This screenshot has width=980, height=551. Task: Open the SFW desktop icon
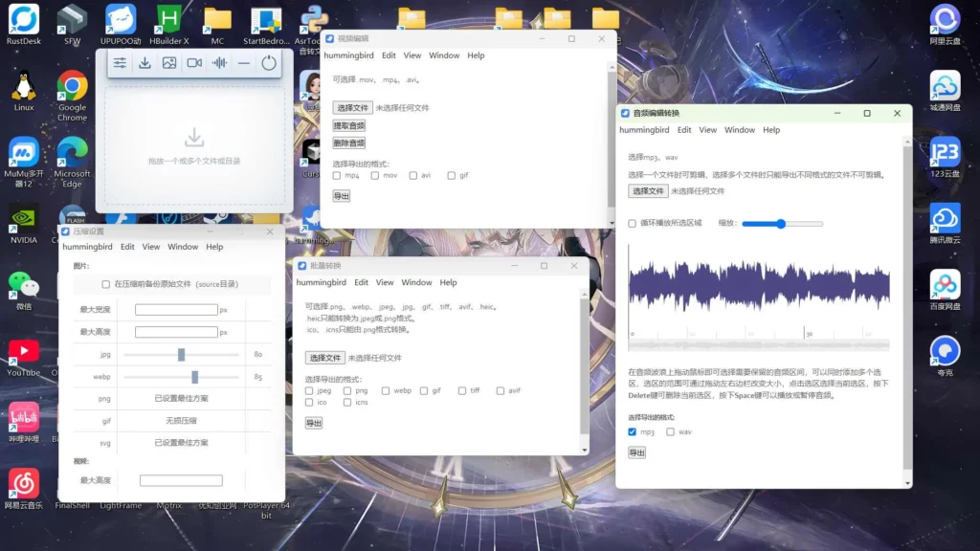[x=72, y=25]
